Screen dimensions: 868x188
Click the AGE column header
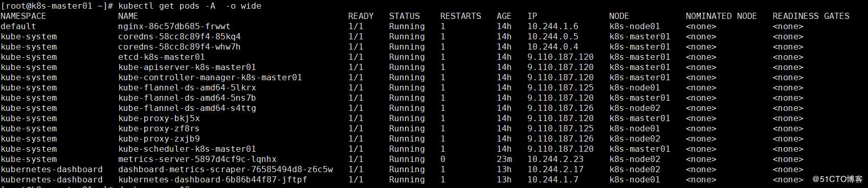(504, 16)
